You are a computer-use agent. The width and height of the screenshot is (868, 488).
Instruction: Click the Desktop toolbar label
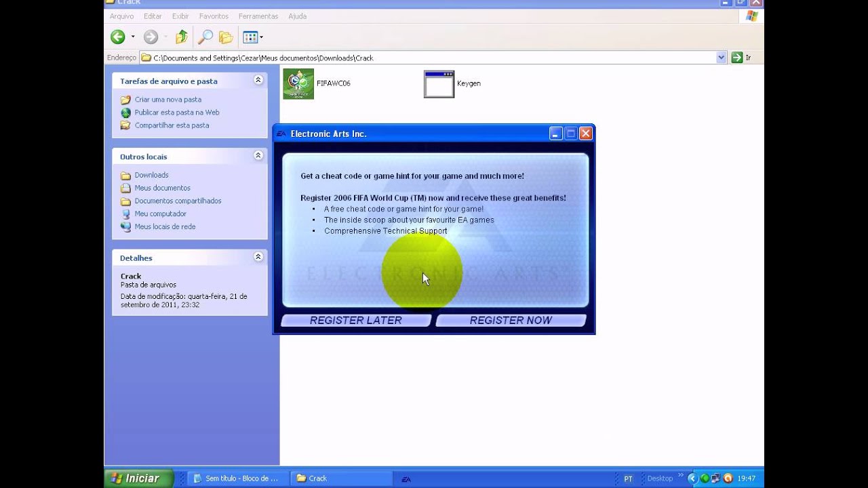coord(660,479)
